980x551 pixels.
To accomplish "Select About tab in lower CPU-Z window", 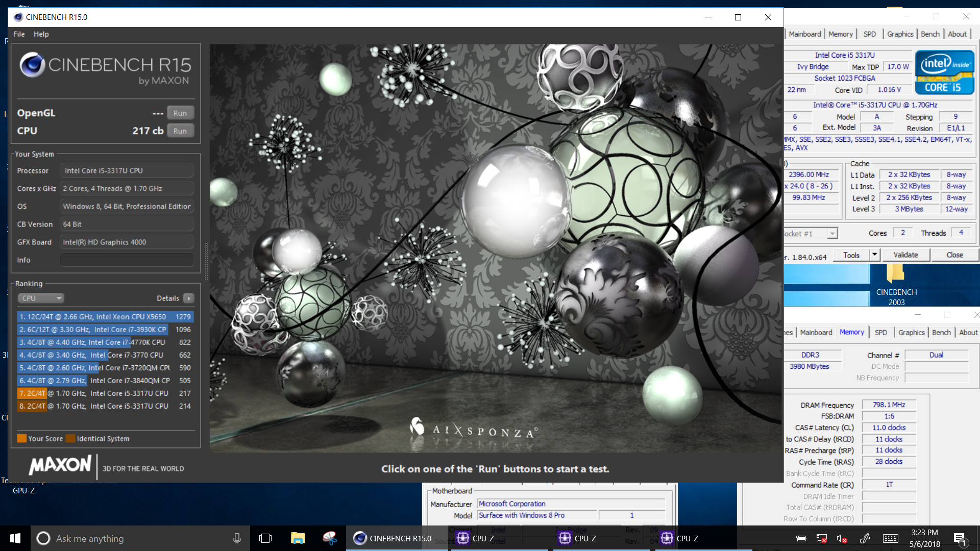I will (x=968, y=333).
